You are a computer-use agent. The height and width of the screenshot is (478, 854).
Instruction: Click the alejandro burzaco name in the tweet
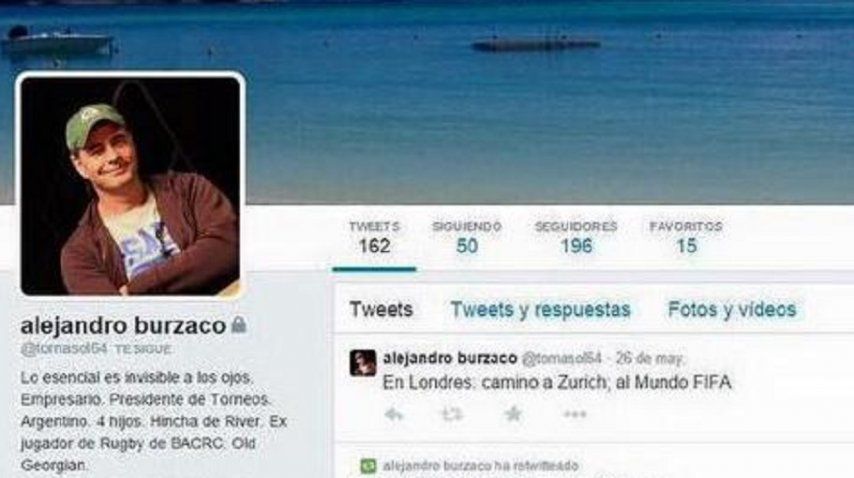click(x=450, y=358)
